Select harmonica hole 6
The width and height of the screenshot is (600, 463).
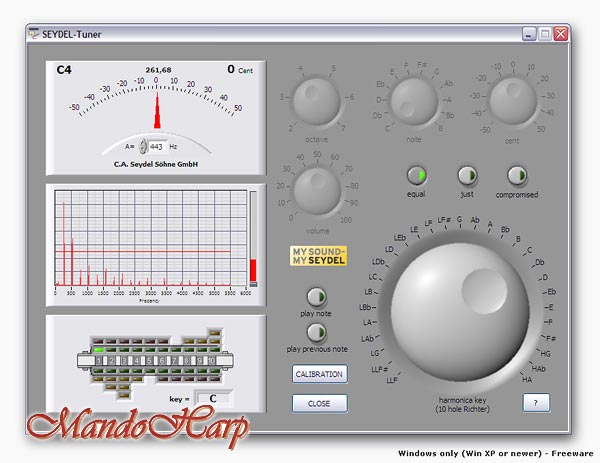[161, 360]
